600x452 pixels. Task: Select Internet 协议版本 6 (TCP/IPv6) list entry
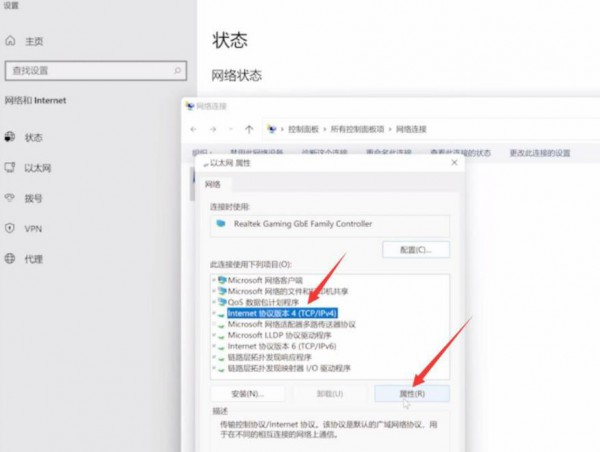282,346
